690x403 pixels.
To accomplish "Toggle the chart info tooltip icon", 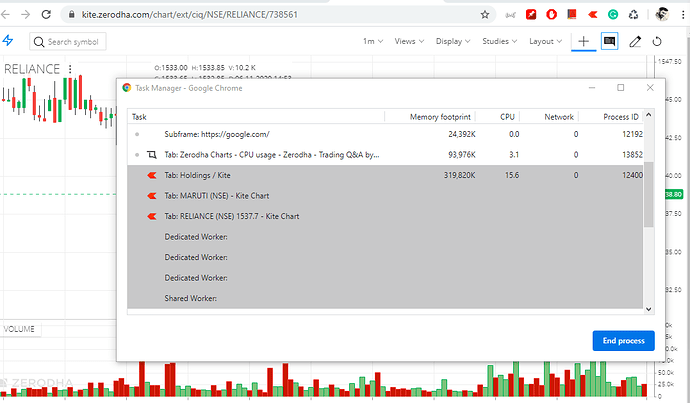I will [x=610, y=41].
